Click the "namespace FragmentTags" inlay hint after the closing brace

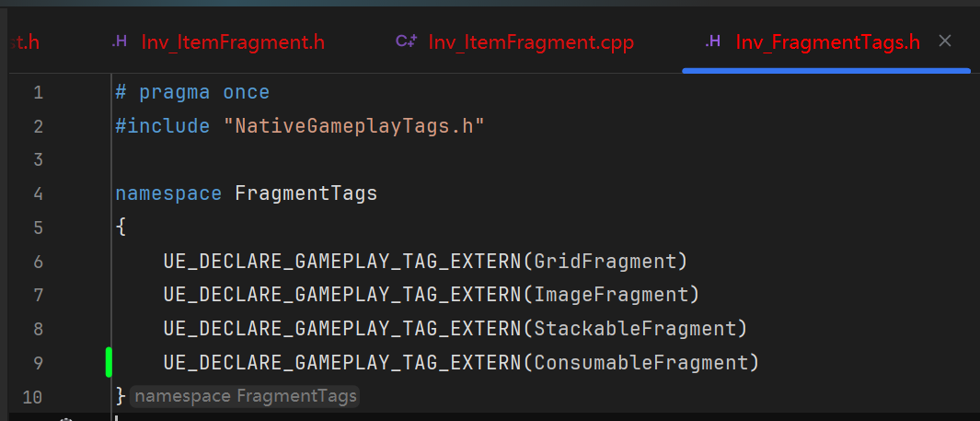[x=244, y=396]
